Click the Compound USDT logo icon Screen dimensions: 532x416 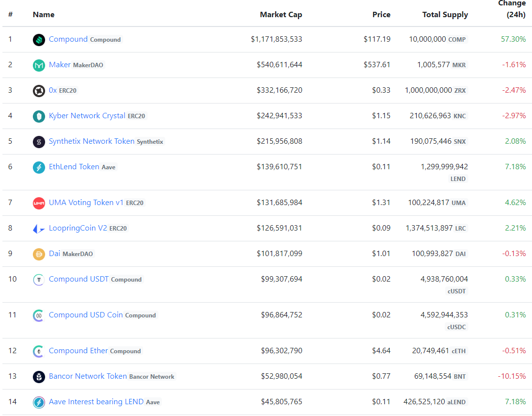(39, 280)
